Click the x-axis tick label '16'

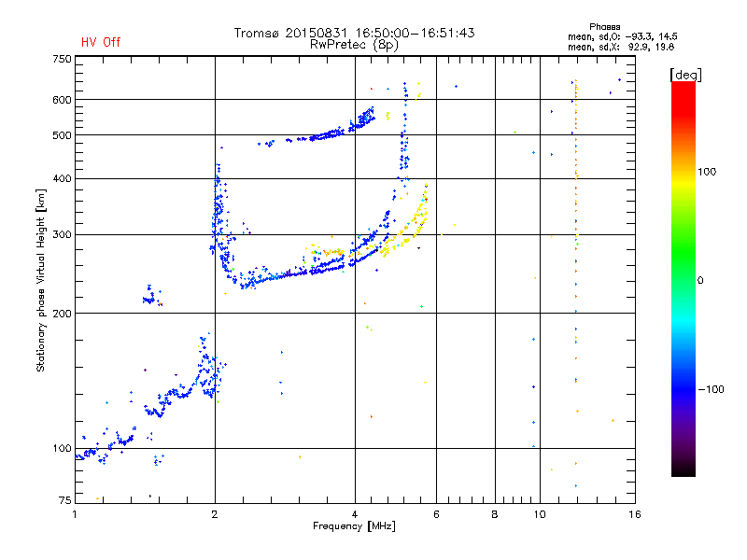635,514
